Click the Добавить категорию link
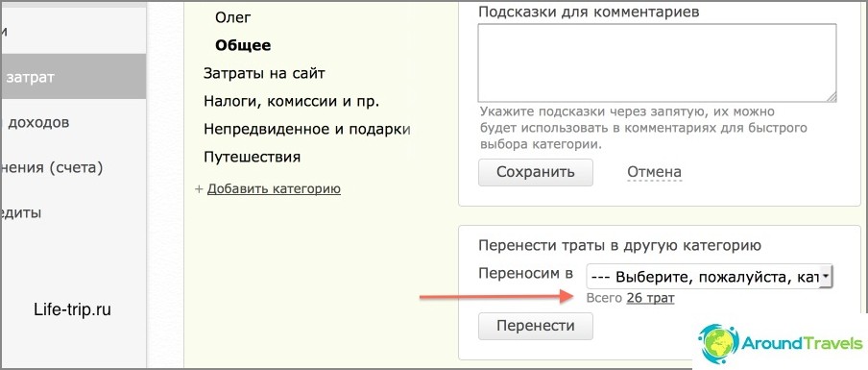Screen dimensions: 868x370 click(274, 189)
